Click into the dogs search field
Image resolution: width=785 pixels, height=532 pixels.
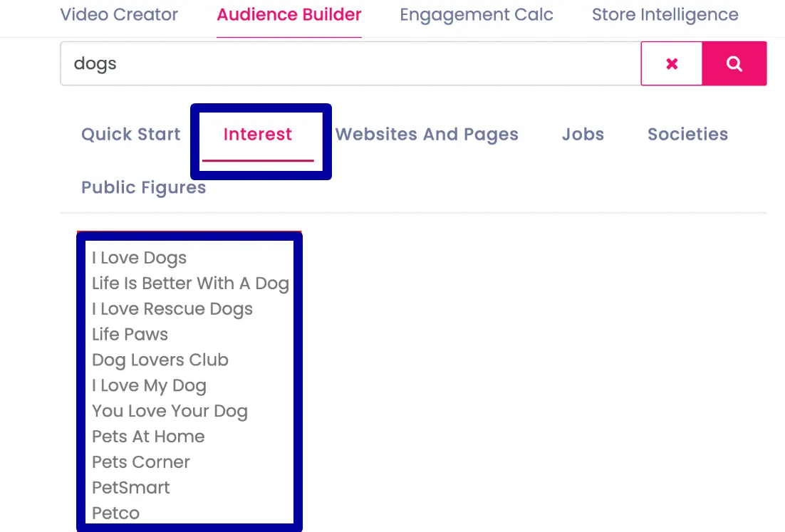(350, 63)
